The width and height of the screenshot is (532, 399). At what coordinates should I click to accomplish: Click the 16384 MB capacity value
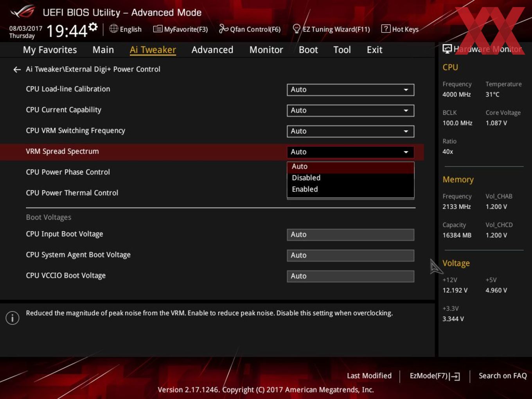[457, 235]
